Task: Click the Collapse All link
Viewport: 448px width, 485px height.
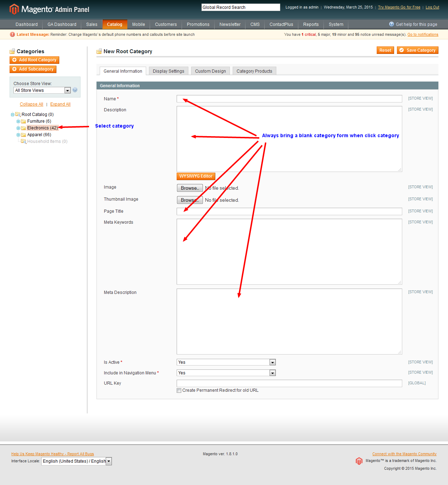Action: [x=32, y=104]
